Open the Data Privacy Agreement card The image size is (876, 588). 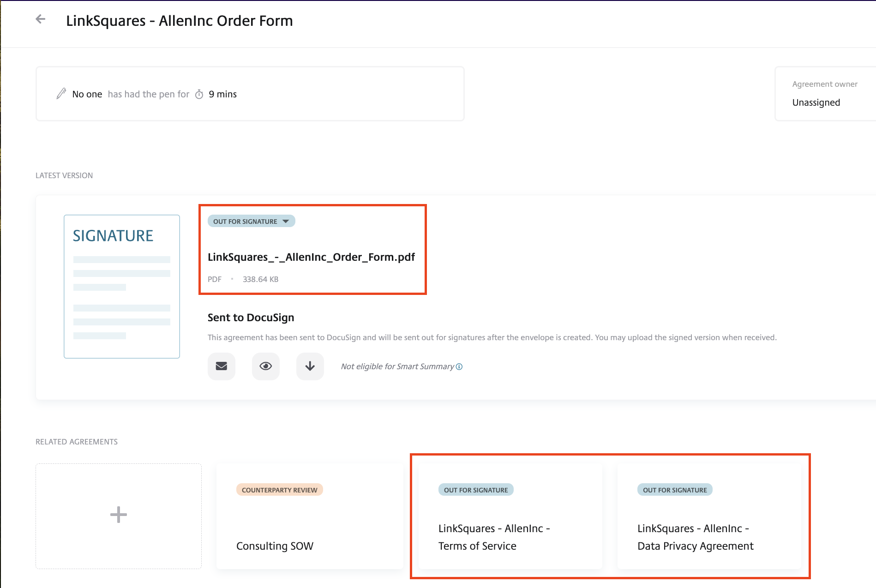(709, 516)
